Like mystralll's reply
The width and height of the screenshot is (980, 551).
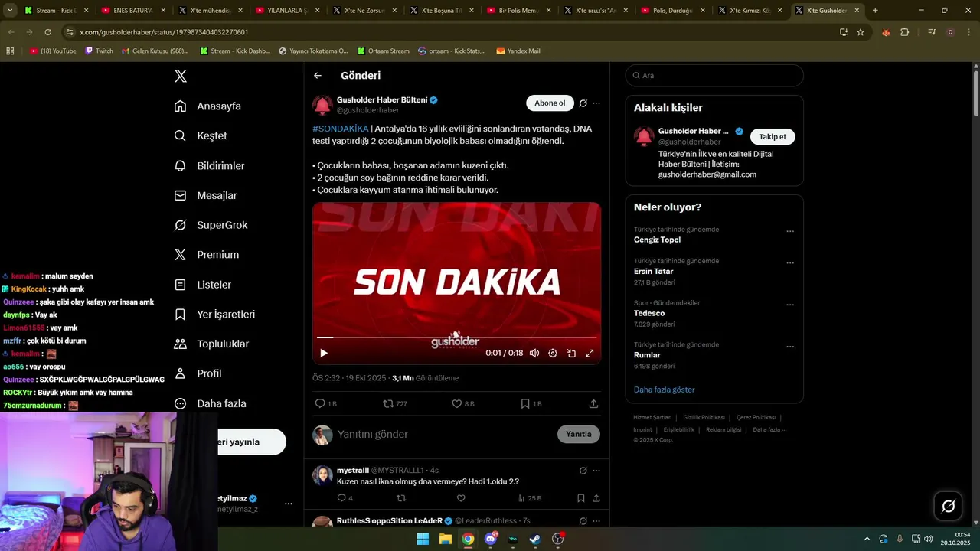(461, 498)
